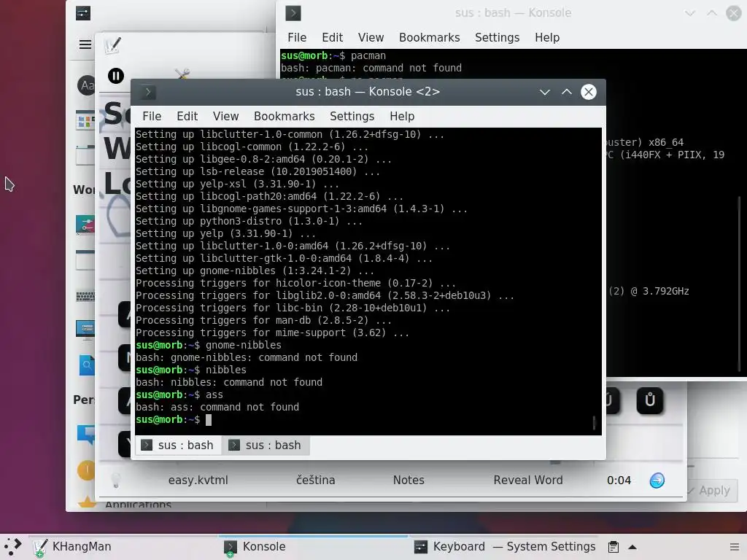Click the Konsole <2> title bar terminal icon

pos(147,92)
